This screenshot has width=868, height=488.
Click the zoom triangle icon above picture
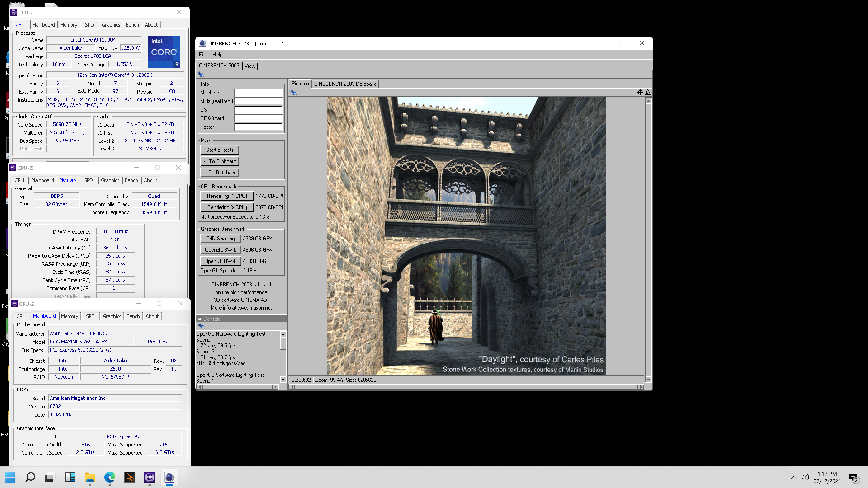click(x=648, y=92)
